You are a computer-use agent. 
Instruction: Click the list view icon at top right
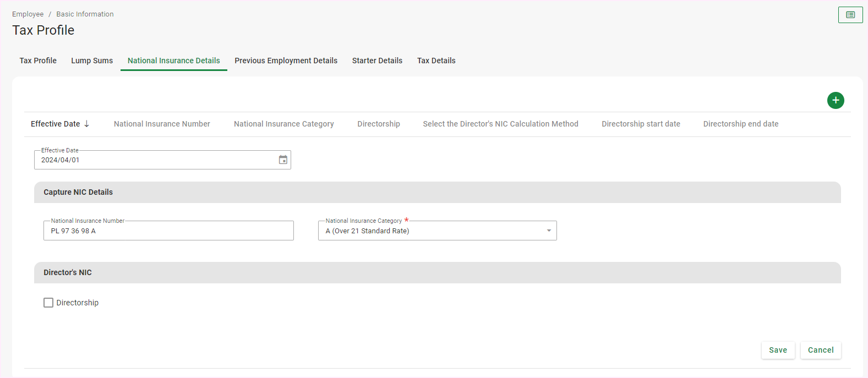pos(850,15)
